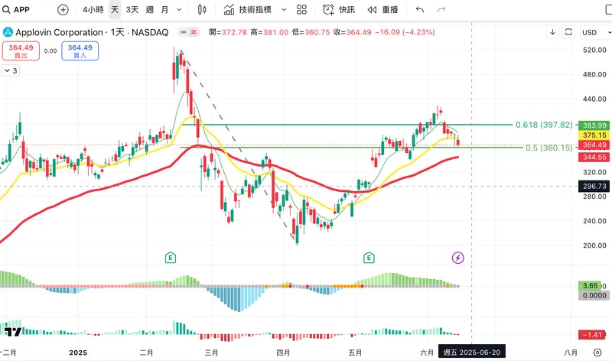Click the February earnings E marker

click(171, 258)
